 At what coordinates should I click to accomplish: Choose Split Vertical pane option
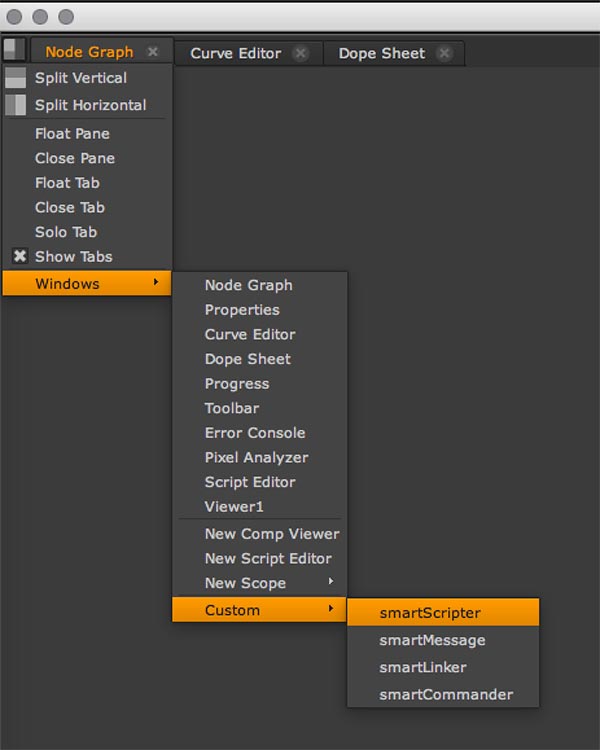80,78
